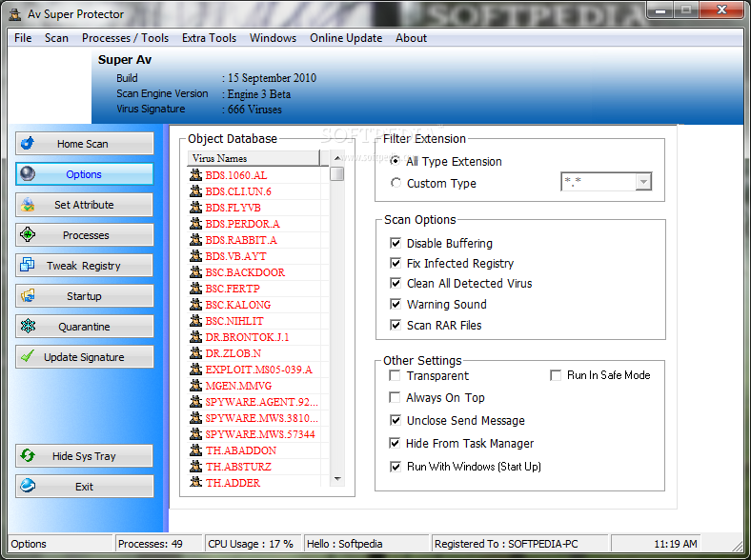Click the virus icon beside SPYWARE.MWS.57344

[195, 433]
